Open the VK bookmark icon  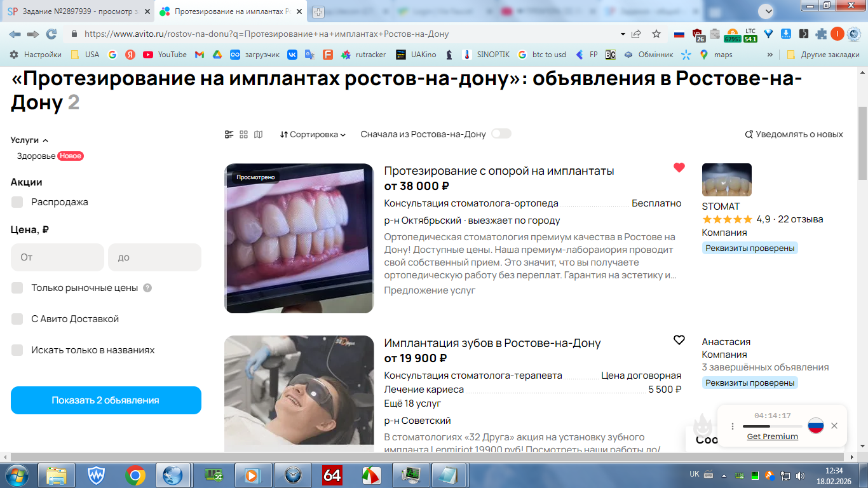click(x=292, y=55)
